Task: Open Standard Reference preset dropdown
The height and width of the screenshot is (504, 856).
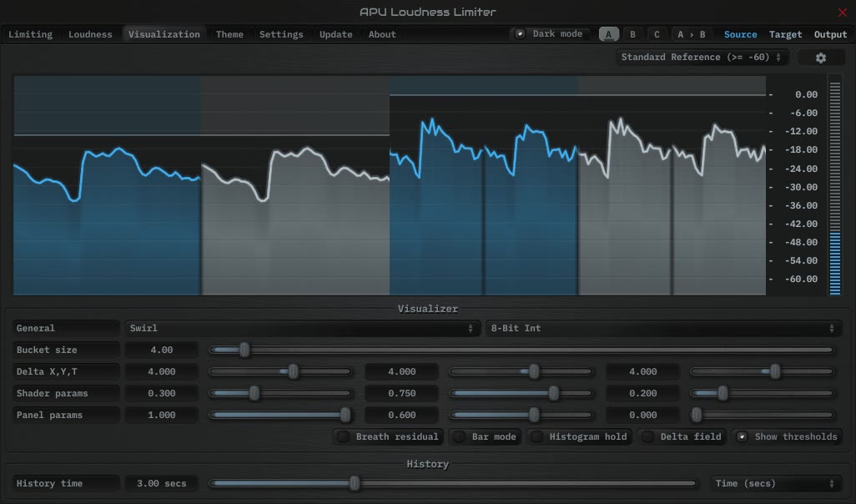Action: pyautogui.click(x=702, y=58)
